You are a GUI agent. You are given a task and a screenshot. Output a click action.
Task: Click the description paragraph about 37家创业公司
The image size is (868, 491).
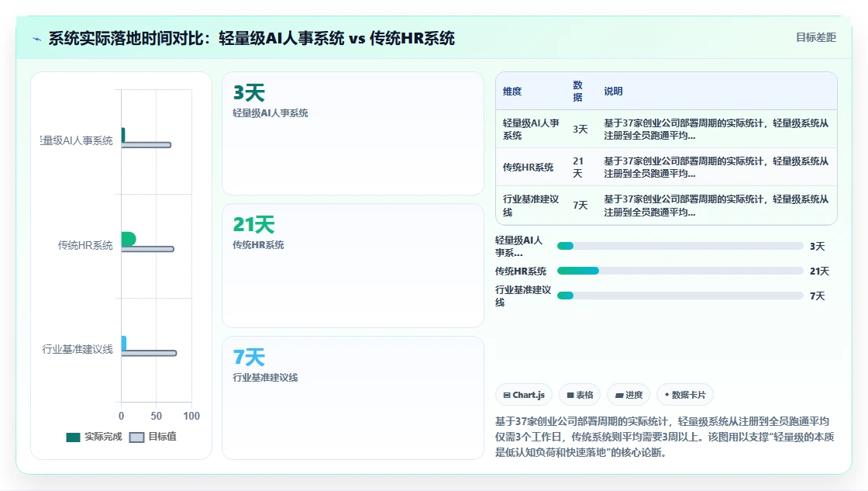click(x=664, y=437)
